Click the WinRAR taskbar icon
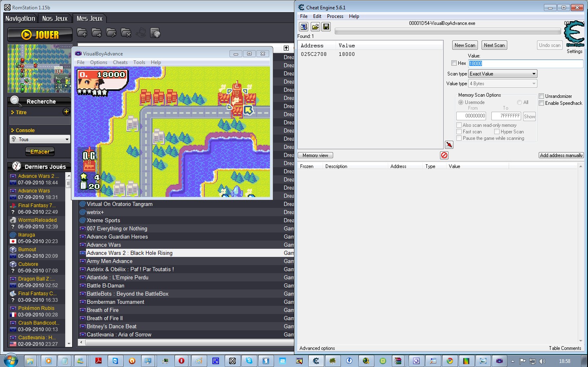This screenshot has height=367, width=588. pos(398,361)
